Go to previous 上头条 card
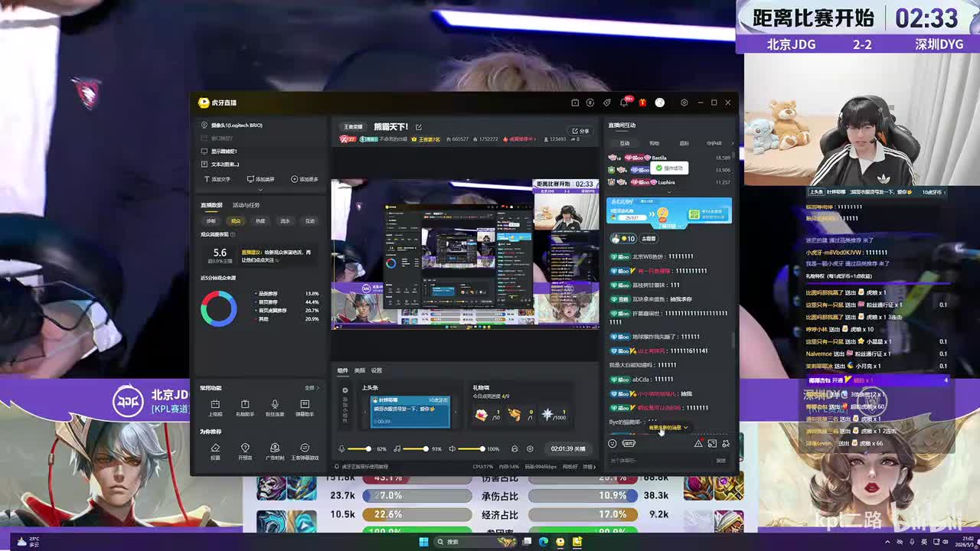This screenshot has height=551, width=980. click(364, 412)
